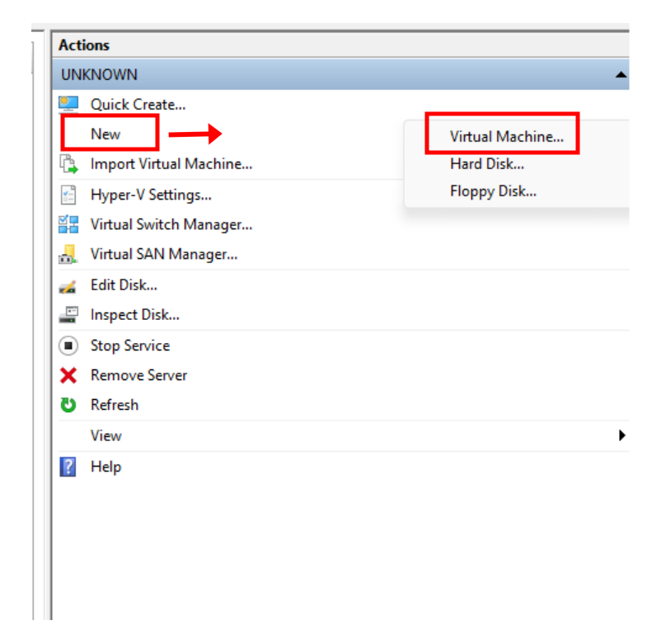This screenshot has height=644, width=661.
Task: Expand the View submenu arrow
Action: [x=621, y=435]
